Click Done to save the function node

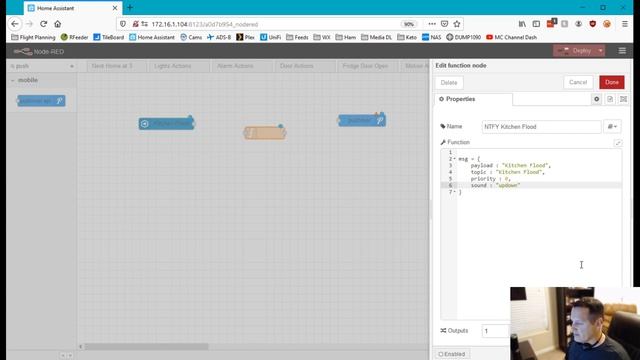[x=611, y=82]
